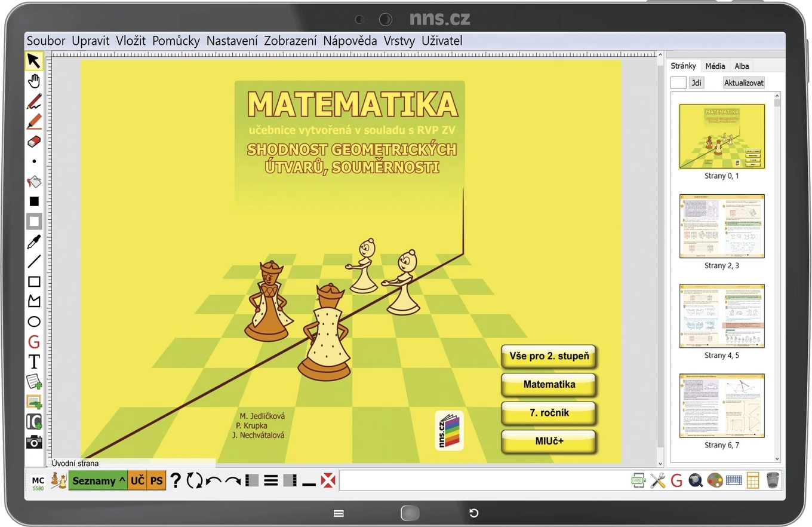Select the rectangle shape tool
The width and height of the screenshot is (812, 527).
point(34,281)
